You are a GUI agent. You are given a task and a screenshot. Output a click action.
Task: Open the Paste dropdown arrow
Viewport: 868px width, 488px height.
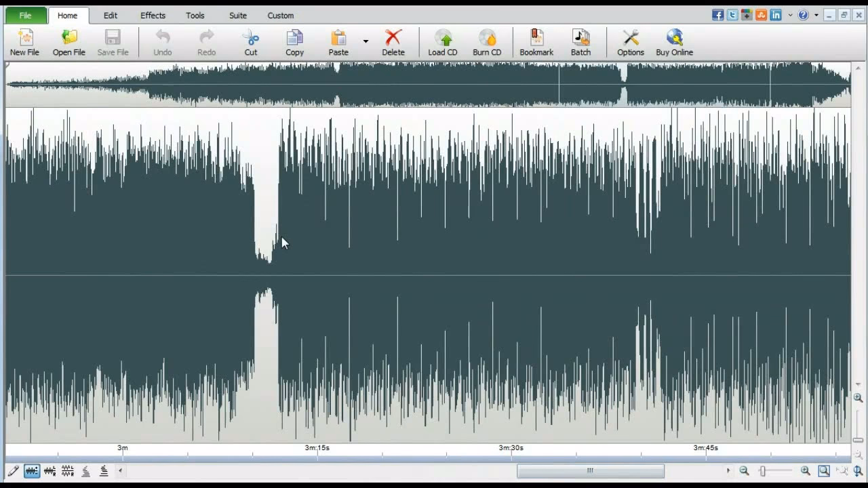tap(365, 41)
